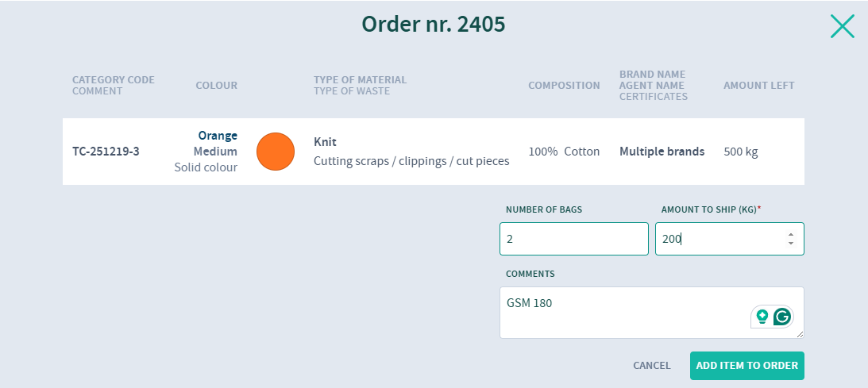This screenshot has height=388, width=868.
Task: Click into the Amount to Ship field
Action: pyautogui.click(x=719, y=239)
